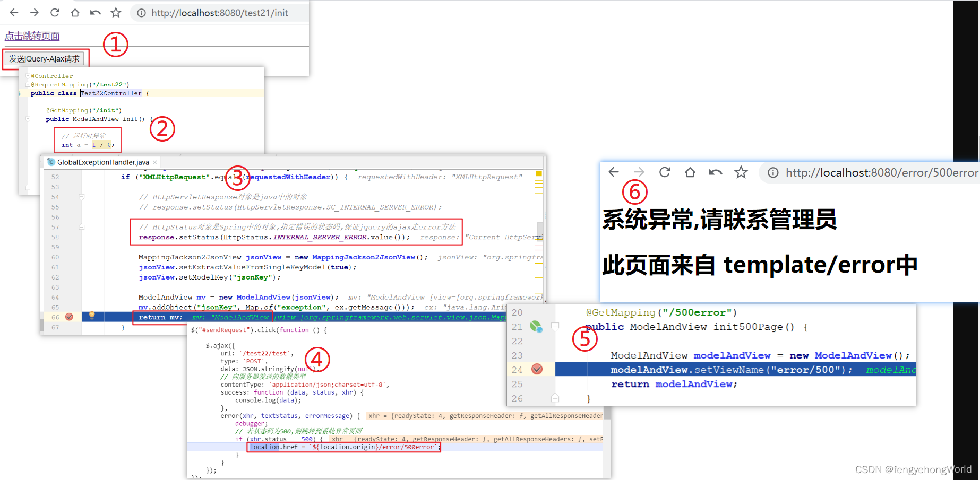This screenshot has height=480, width=980.
Task: Click line number 52 in the gutter
Action: tap(55, 177)
